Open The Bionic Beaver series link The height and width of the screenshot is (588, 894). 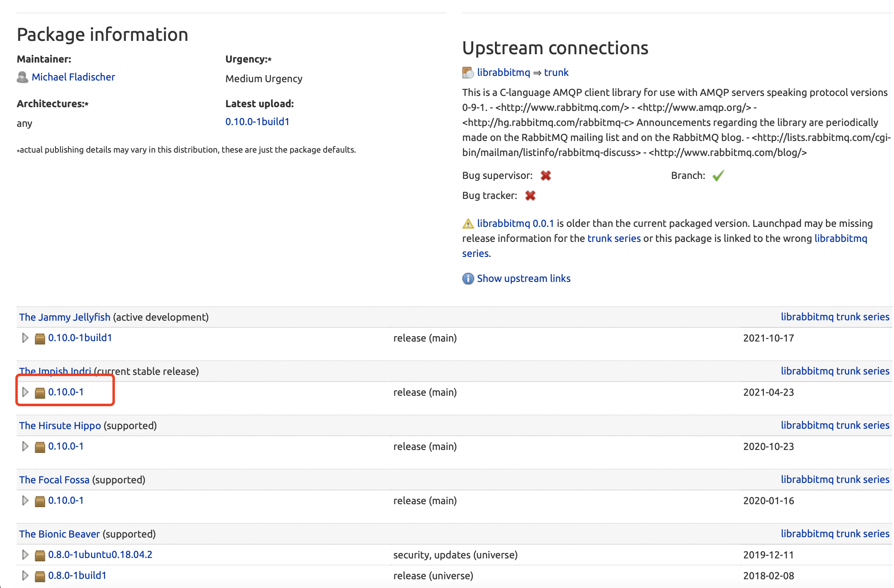pos(59,534)
